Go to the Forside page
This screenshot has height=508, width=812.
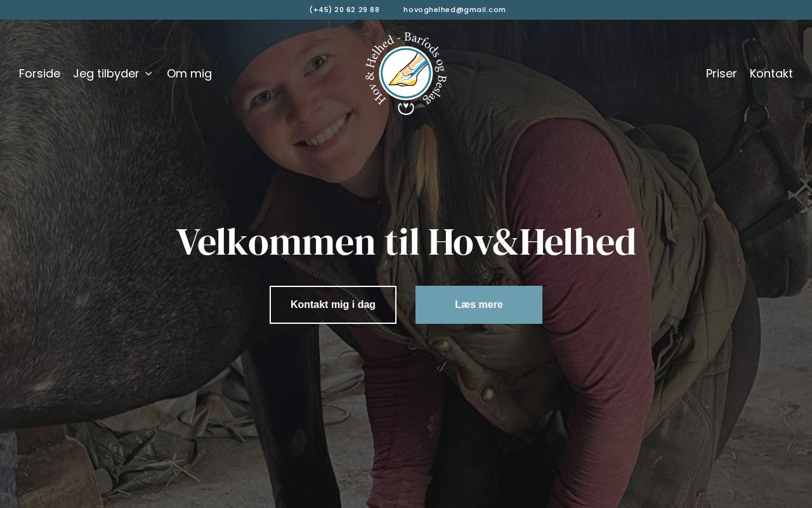[x=39, y=74]
